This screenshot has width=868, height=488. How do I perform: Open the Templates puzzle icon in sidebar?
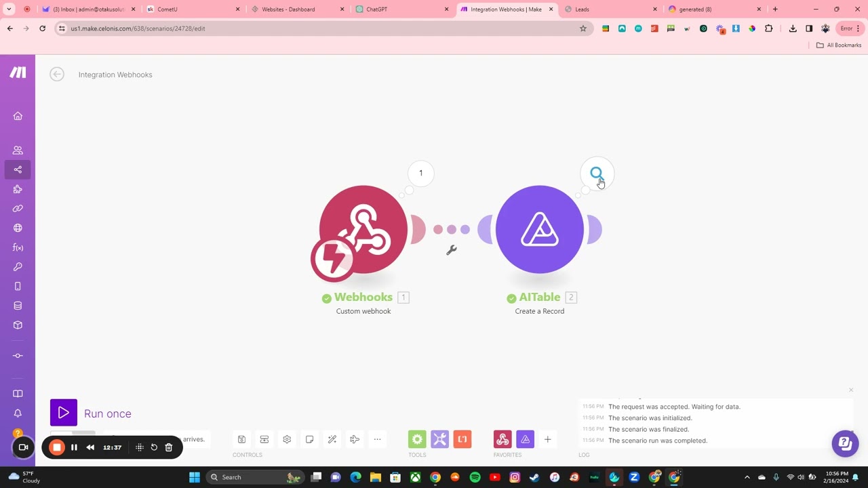[18, 189]
